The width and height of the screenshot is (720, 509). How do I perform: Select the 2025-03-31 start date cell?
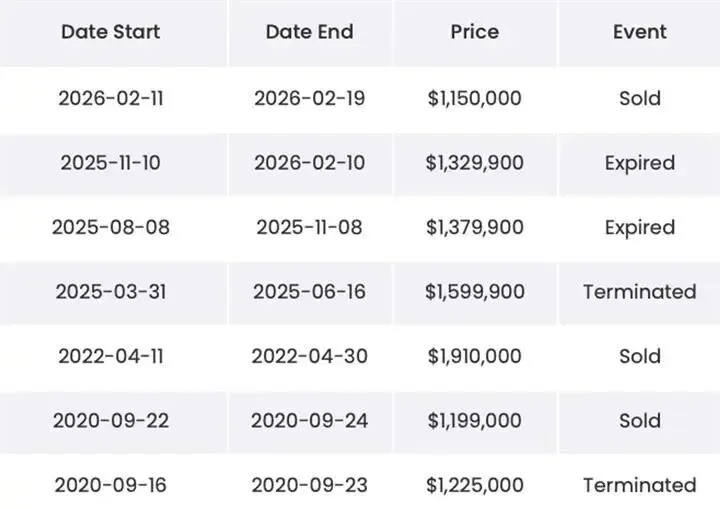point(111,292)
